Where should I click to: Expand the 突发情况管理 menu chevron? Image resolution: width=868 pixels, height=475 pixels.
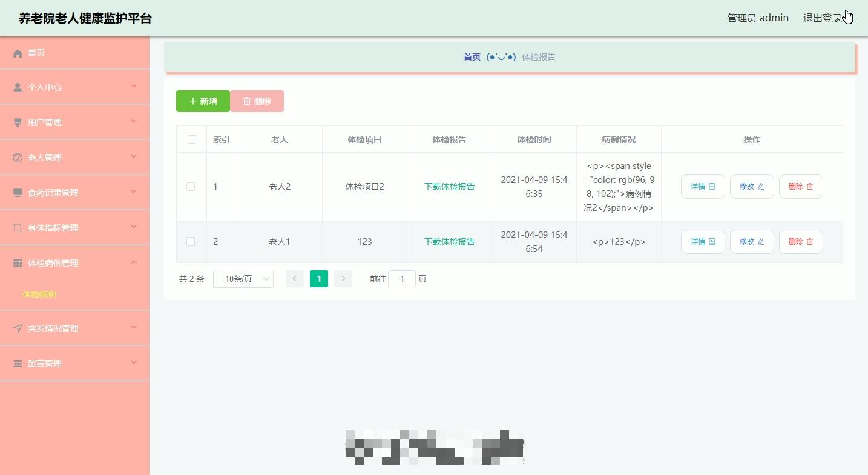[134, 328]
